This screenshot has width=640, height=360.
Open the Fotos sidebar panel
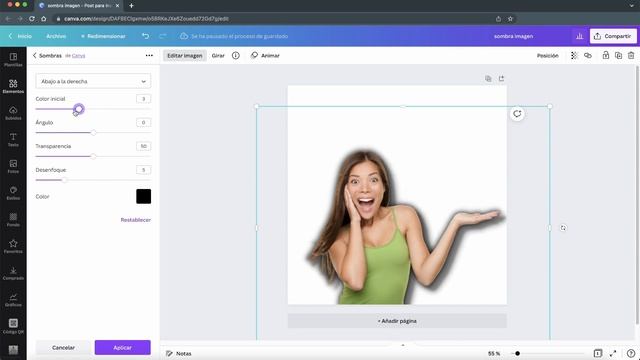(x=13, y=167)
